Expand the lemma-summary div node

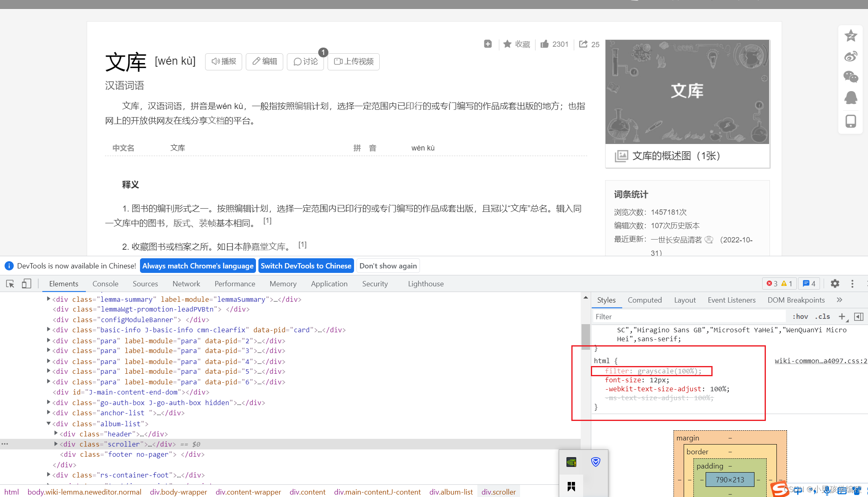(48, 299)
